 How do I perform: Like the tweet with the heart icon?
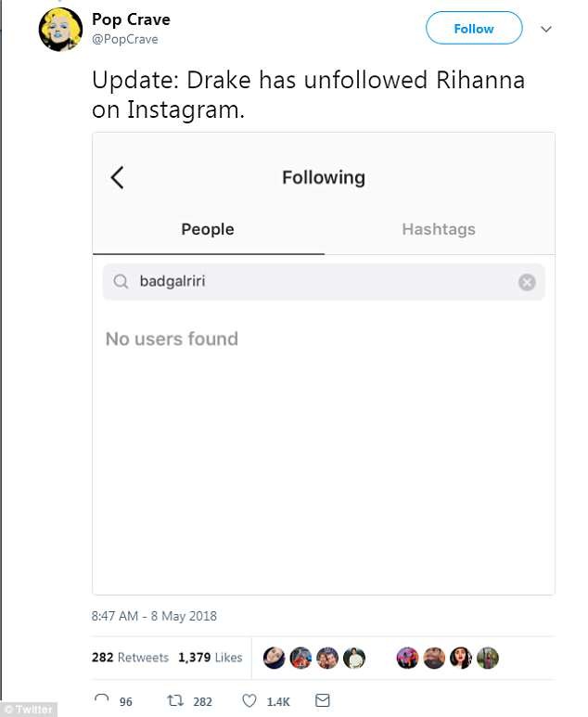tap(249, 700)
